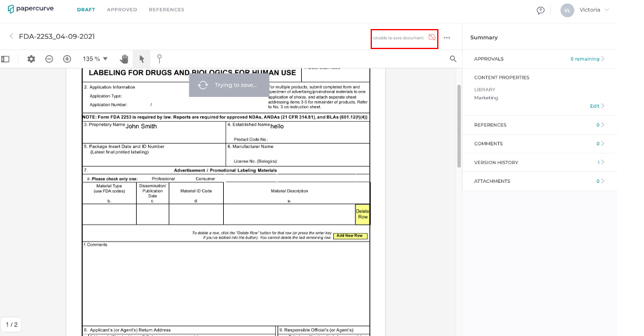Click the Unable to save document message
The image size is (644, 336).
tap(398, 38)
